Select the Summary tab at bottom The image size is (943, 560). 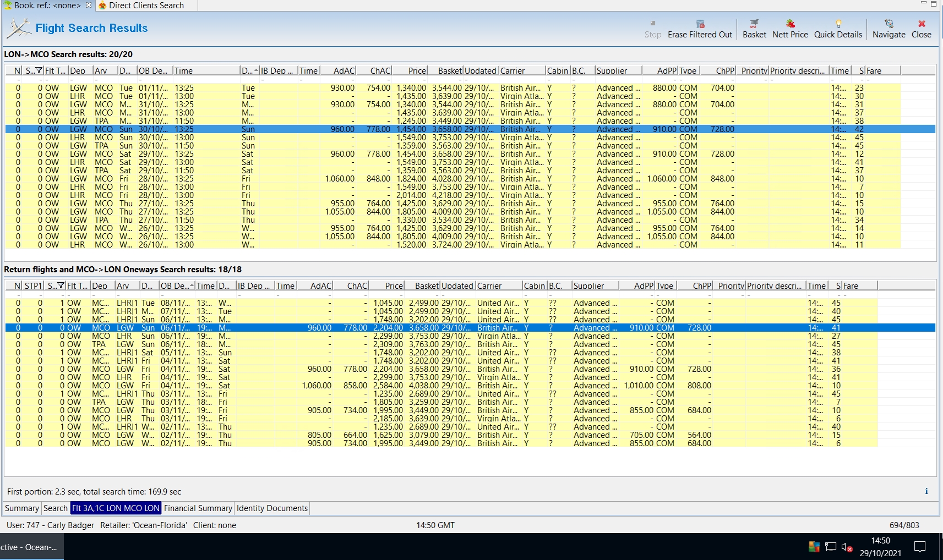point(22,508)
